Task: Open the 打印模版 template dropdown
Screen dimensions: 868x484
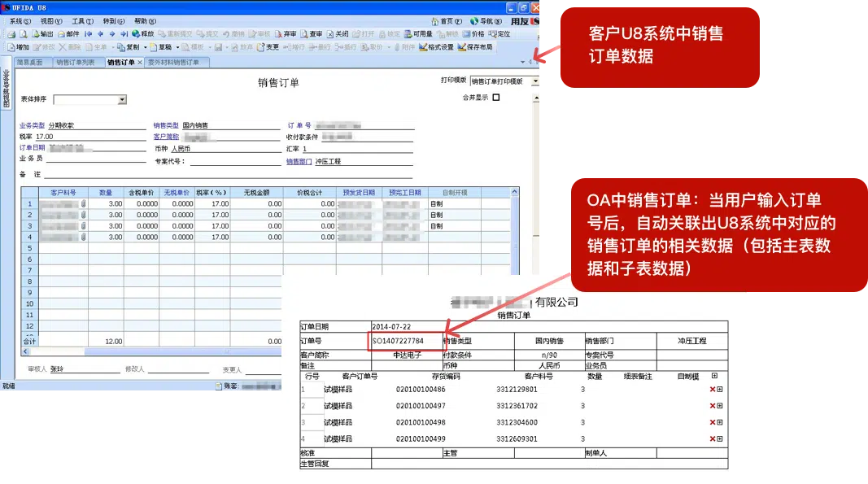Action: (534, 81)
